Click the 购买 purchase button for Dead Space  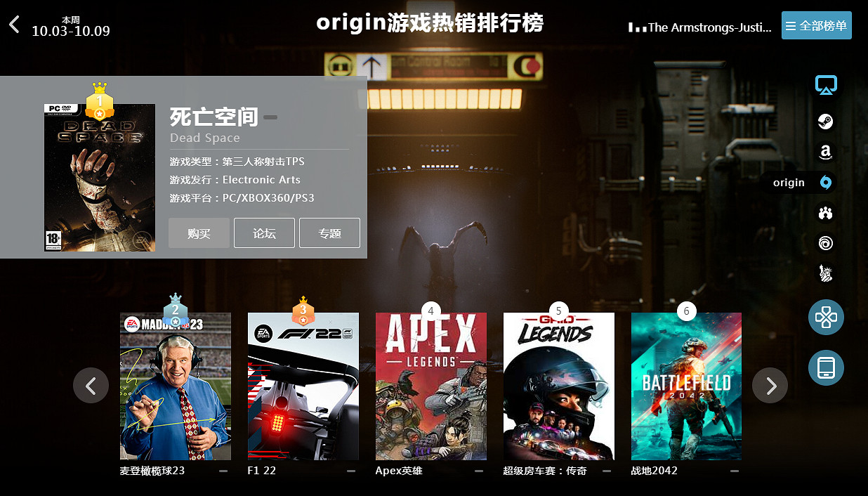199,233
